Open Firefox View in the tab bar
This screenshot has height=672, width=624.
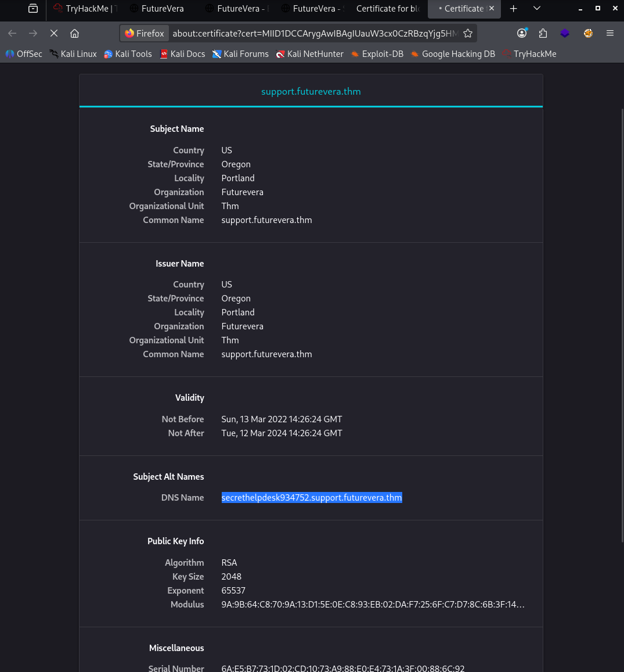[33, 9]
